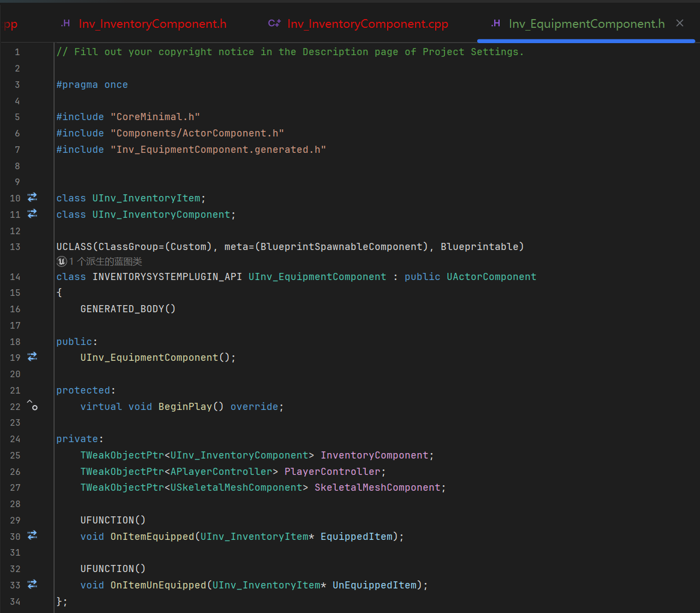Click the UnEquippedItem parameter name

375,585
